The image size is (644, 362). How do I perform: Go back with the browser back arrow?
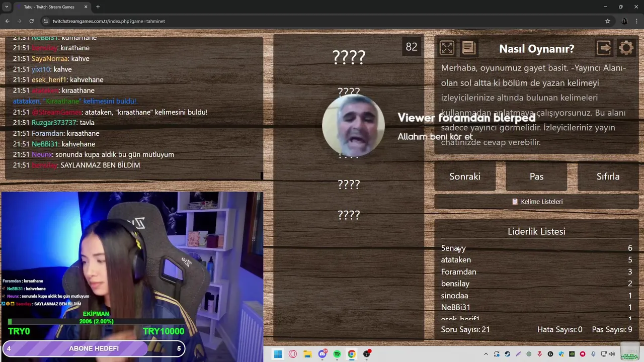point(7,21)
